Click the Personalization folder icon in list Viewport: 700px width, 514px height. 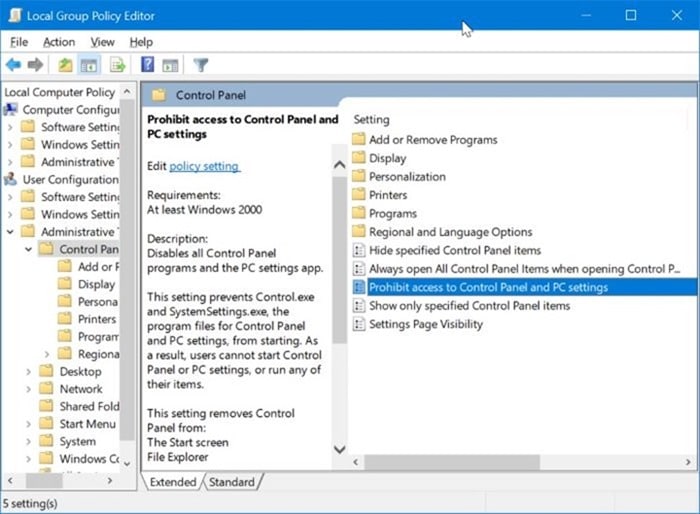coord(358,176)
